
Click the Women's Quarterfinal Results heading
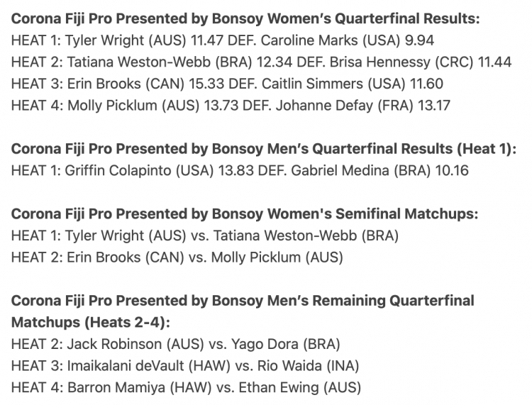(245, 18)
